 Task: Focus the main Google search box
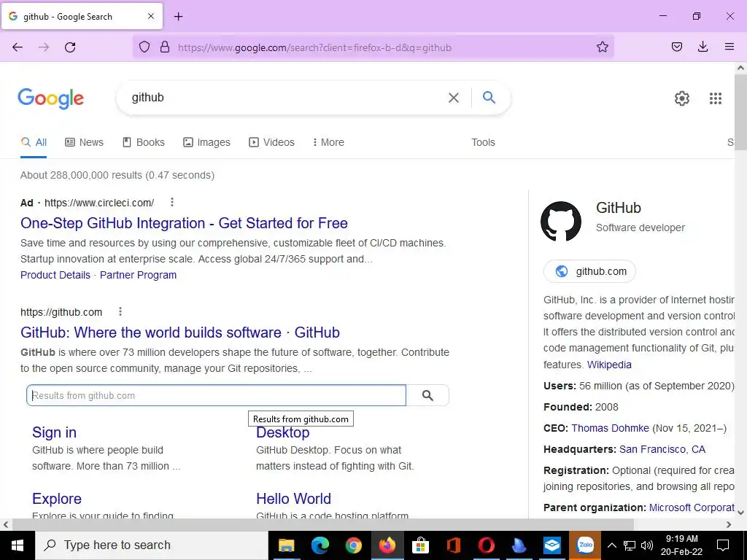286,98
